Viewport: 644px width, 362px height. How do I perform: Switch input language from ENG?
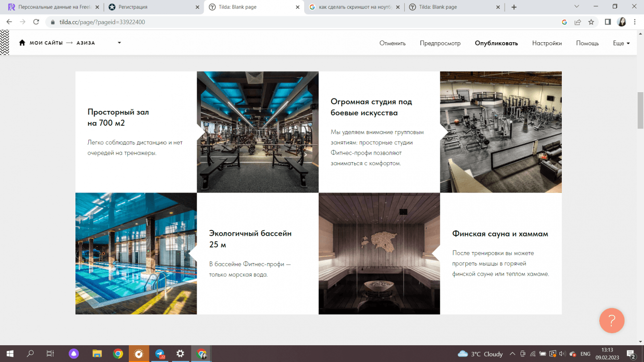point(585,354)
